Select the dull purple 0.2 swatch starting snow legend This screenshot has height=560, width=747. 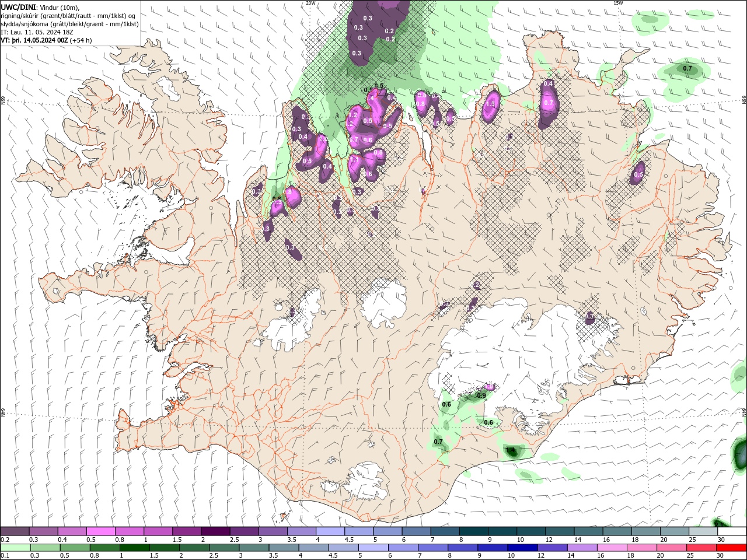tap(15, 531)
